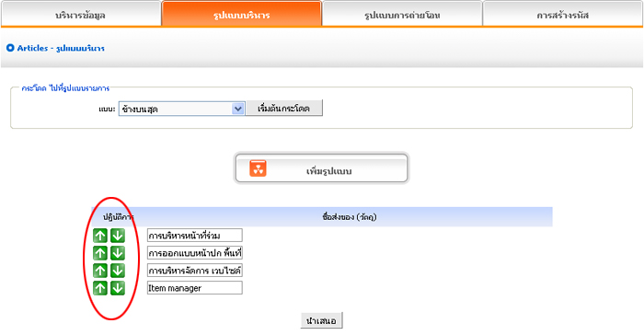Move up the Item manager row

(99, 288)
